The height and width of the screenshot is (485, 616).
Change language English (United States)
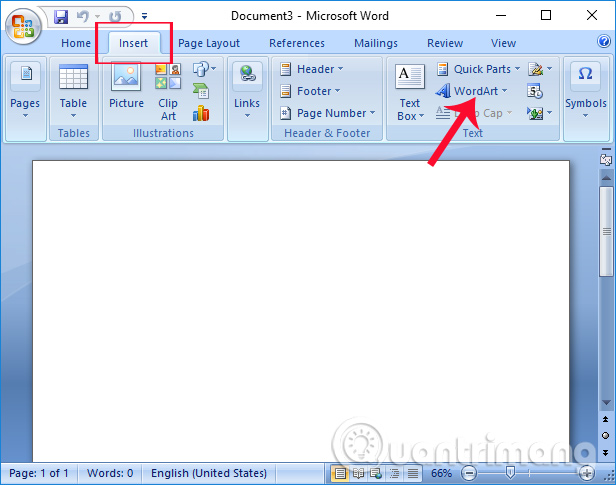[209, 473]
